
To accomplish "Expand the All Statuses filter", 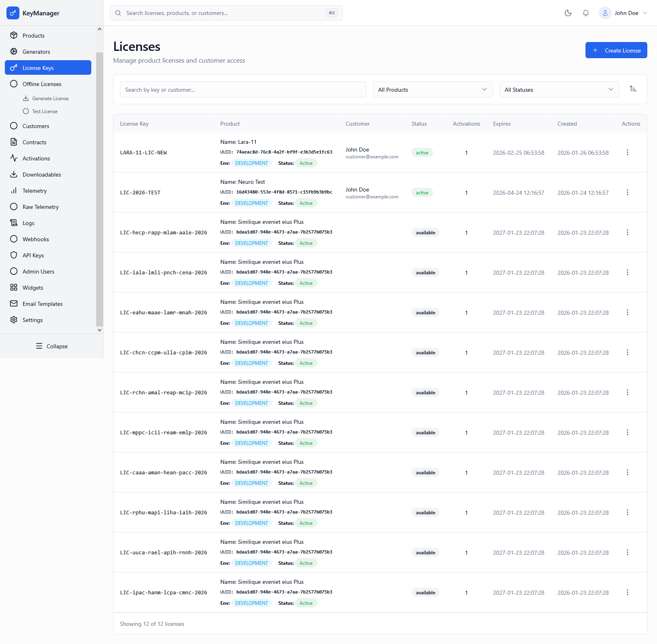I will (559, 89).
